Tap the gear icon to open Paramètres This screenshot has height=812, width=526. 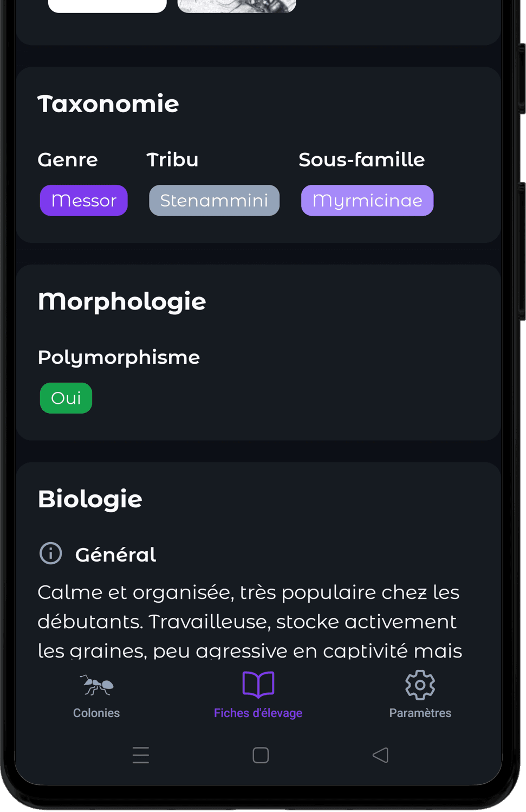click(420, 685)
